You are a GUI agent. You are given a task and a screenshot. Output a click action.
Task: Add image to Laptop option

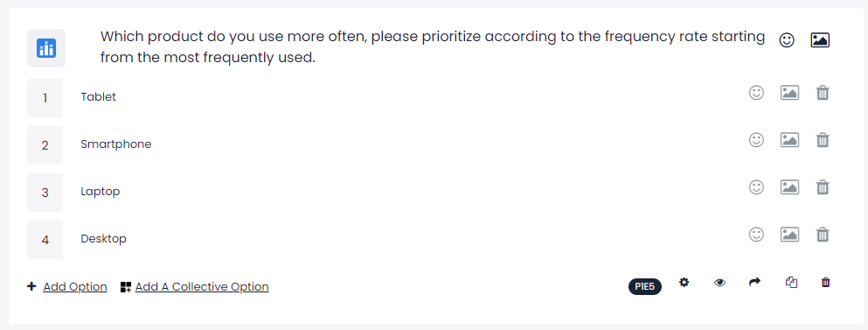click(x=789, y=187)
